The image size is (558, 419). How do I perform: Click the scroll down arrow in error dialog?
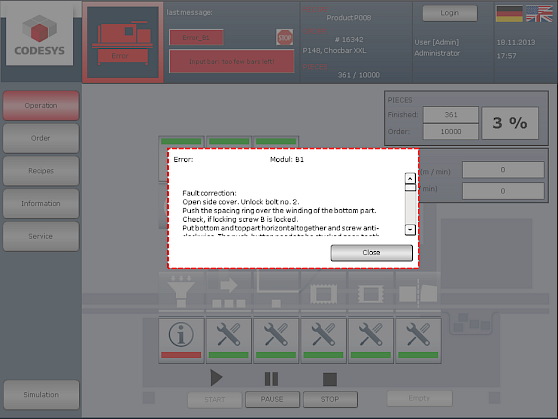click(x=410, y=230)
